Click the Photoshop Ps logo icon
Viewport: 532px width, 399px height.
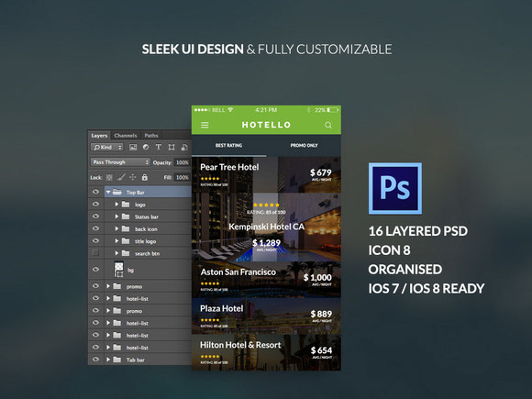[x=395, y=188]
